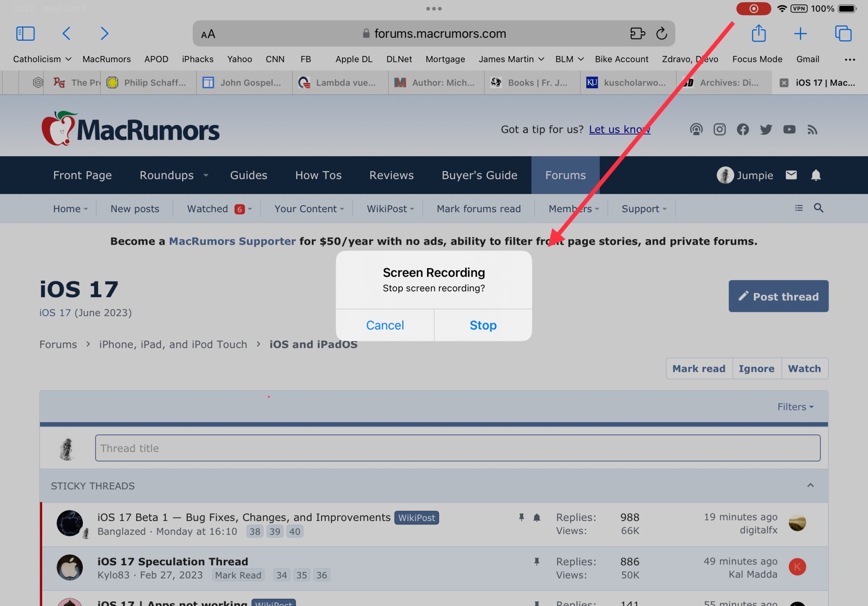Toggle Watch for this forum
This screenshot has width=868, height=606.
click(x=804, y=369)
